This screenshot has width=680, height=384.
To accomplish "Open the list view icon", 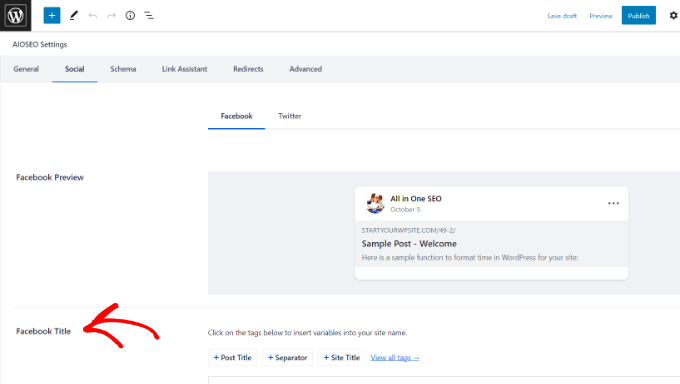I will 149,16.
